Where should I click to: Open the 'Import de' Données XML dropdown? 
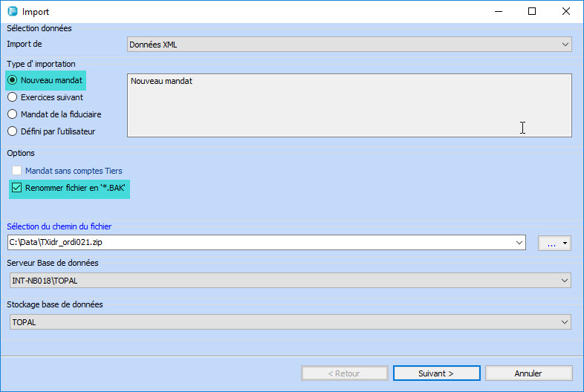[x=349, y=45]
